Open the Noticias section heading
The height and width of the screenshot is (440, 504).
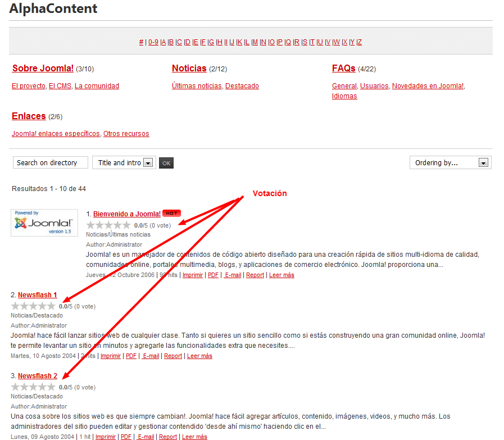tap(189, 68)
